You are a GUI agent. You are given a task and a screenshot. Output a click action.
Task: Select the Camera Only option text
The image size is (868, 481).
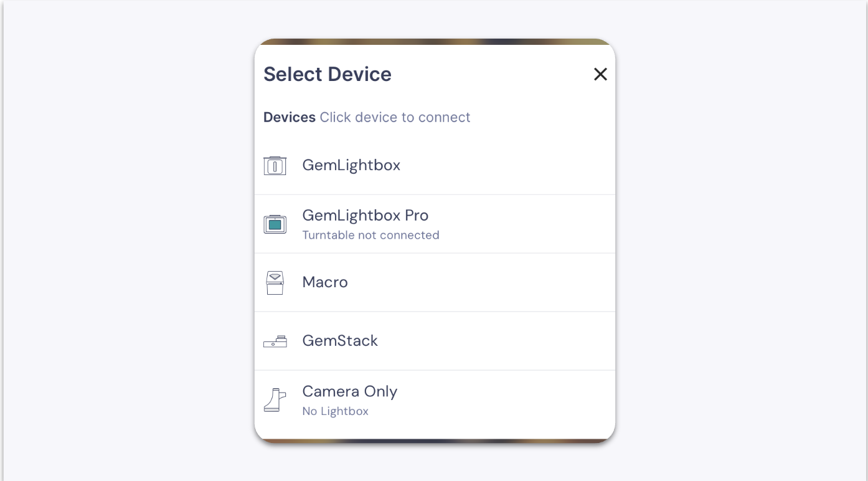coord(350,391)
